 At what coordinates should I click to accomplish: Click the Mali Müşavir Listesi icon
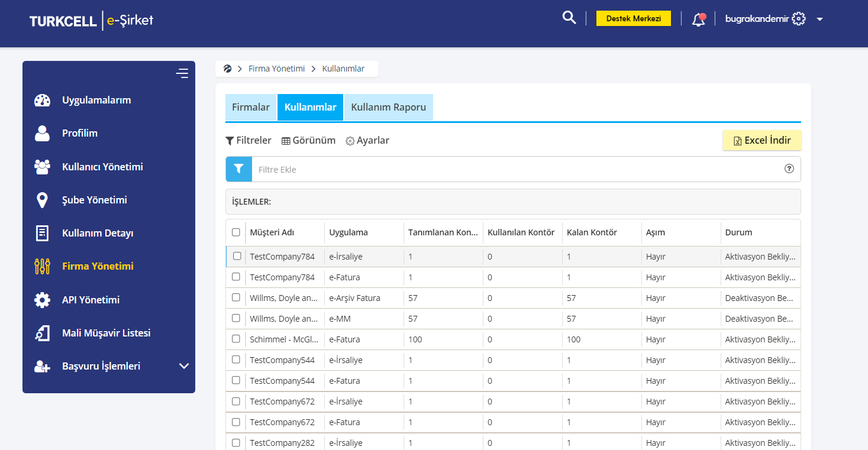click(43, 333)
